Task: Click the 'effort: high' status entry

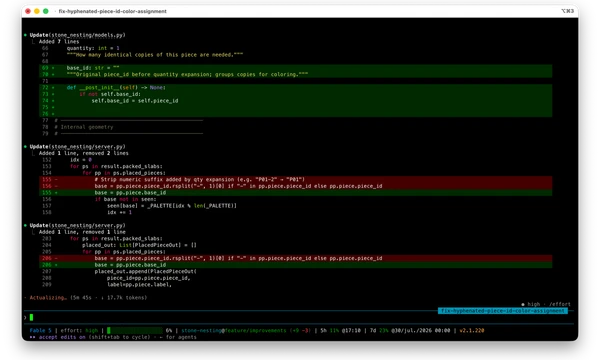Action: coord(79,331)
